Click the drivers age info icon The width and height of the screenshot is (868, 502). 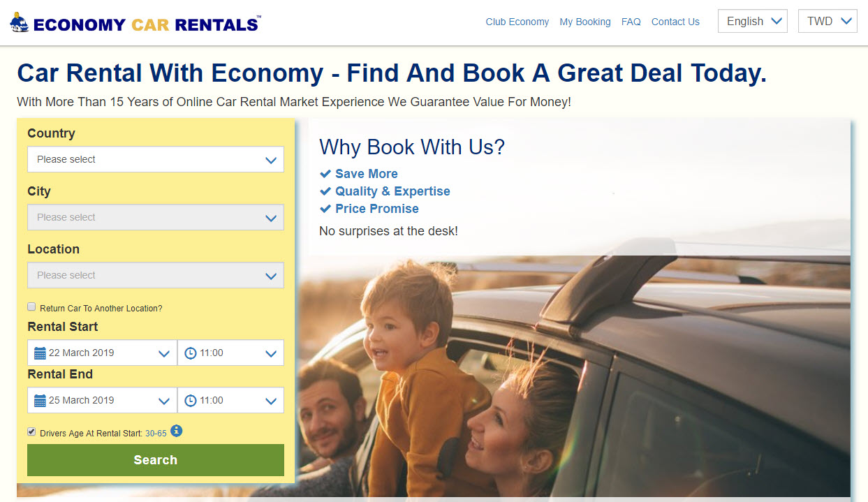(x=176, y=431)
